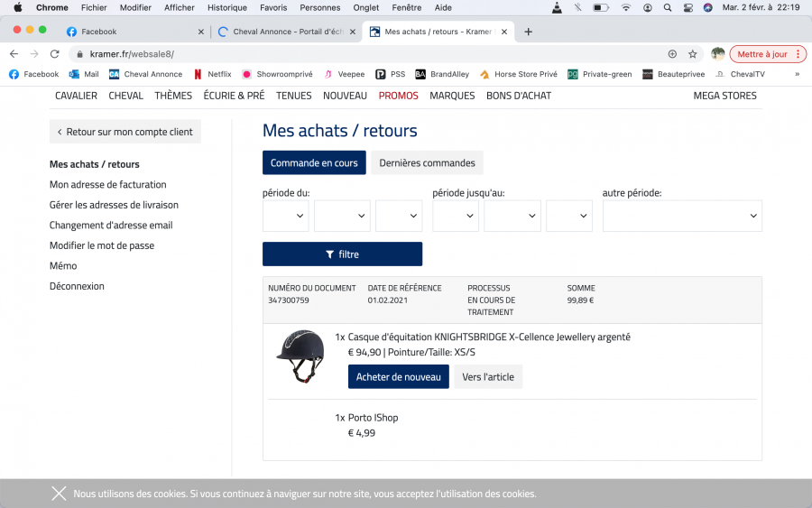Open a new tab with plus icon
The height and width of the screenshot is (508, 812).
coord(528,32)
